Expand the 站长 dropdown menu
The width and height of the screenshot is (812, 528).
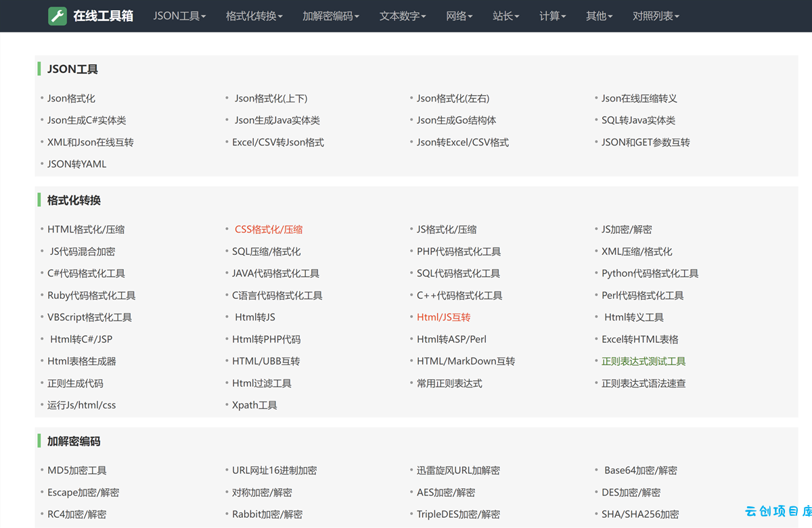point(506,16)
